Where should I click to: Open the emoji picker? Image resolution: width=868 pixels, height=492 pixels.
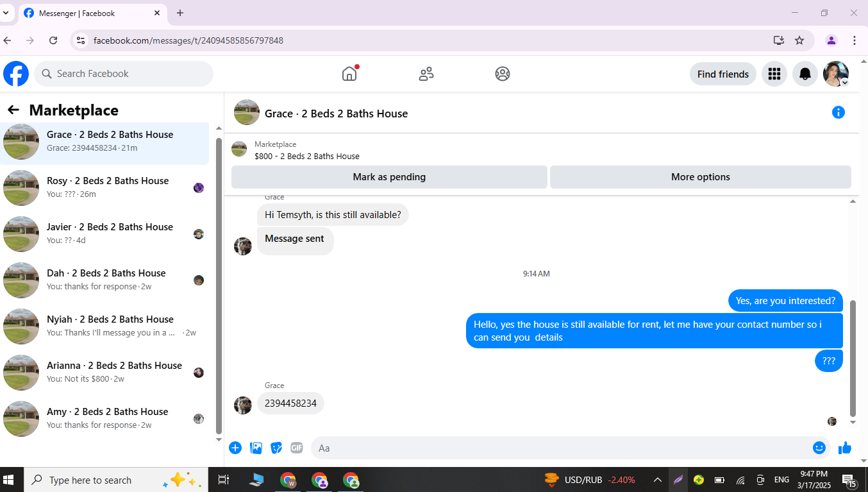pyautogui.click(x=819, y=448)
